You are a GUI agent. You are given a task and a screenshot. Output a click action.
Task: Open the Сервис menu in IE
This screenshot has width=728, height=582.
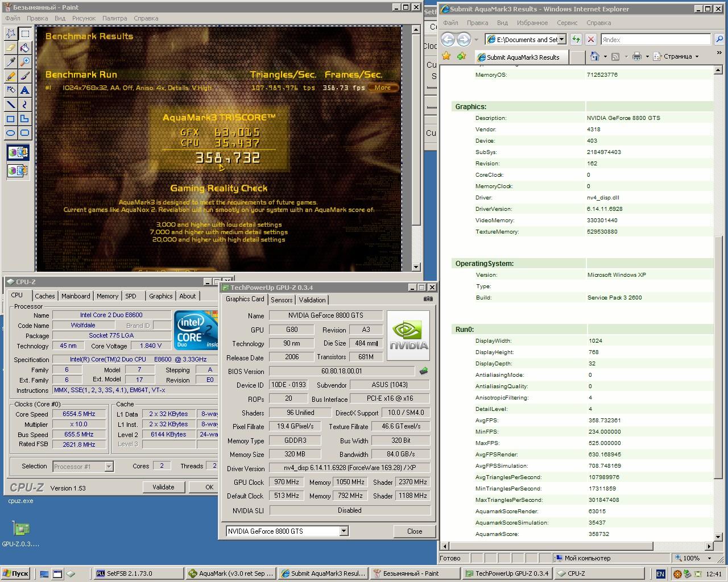[567, 23]
